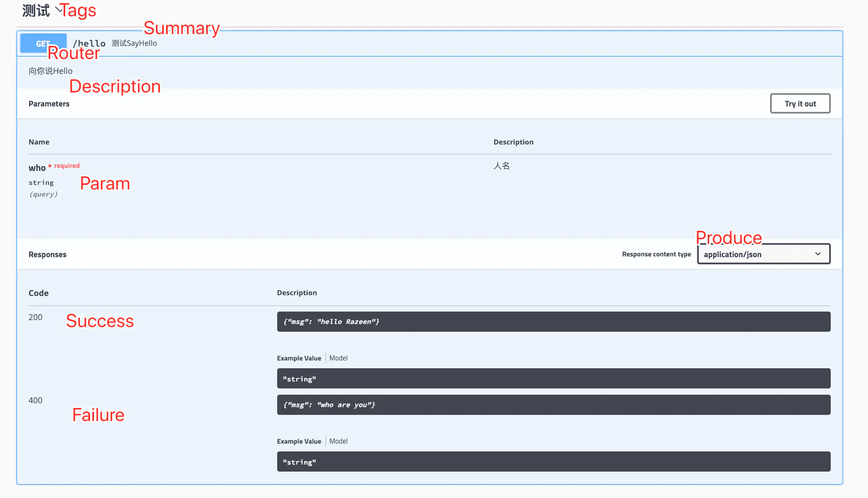Click the 向你说Hello description text
The width and height of the screenshot is (868, 498).
click(50, 71)
